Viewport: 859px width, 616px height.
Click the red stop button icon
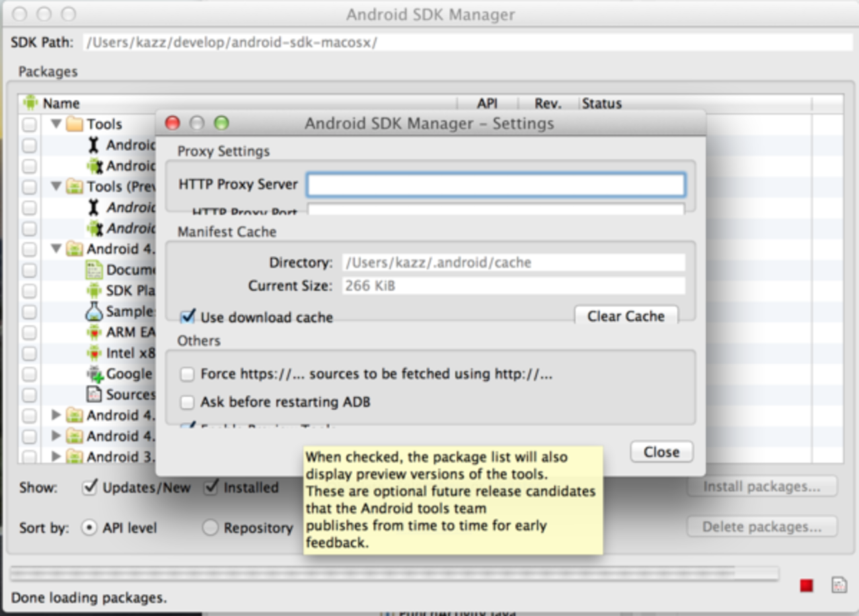[x=806, y=586]
